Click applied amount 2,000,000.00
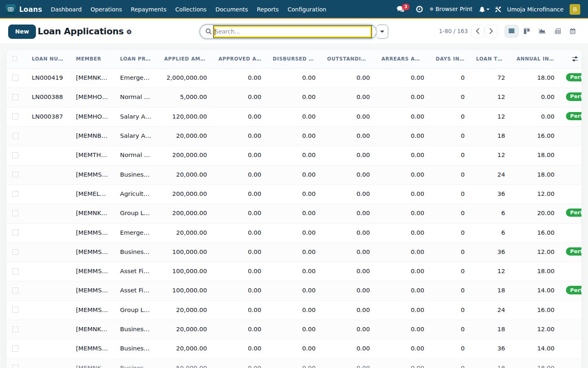Image resolution: width=588 pixels, height=368 pixels. coord(187,78)
